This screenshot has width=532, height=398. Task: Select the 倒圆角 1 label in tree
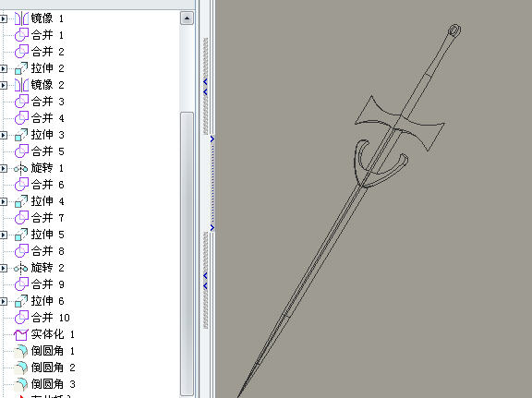click(x=53, y=351)
